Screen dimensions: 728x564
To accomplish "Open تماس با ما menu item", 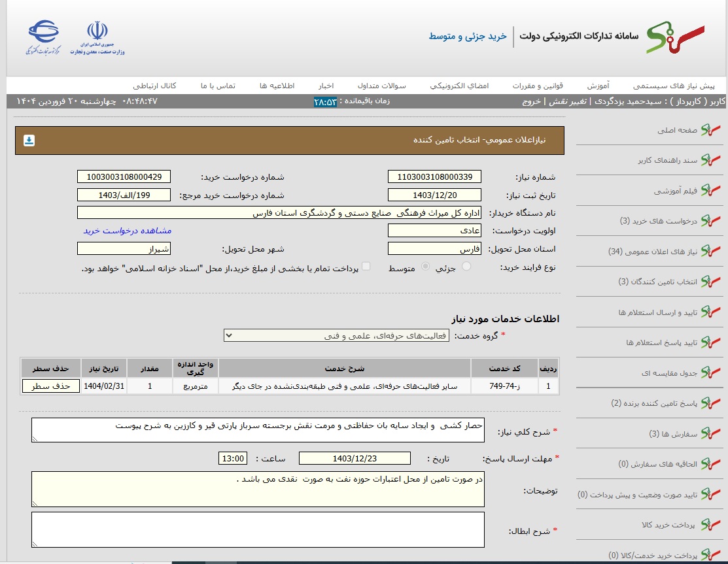I will [x=218, y=86].
